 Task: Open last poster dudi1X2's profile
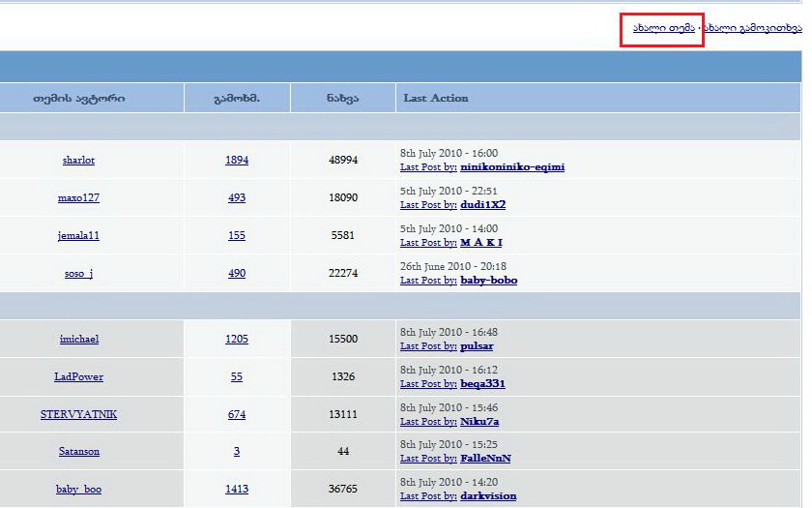482,205
